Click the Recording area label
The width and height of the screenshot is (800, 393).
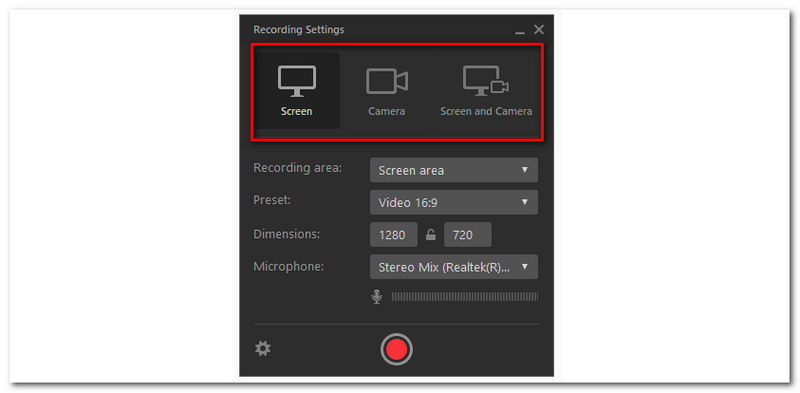point(298,168)
